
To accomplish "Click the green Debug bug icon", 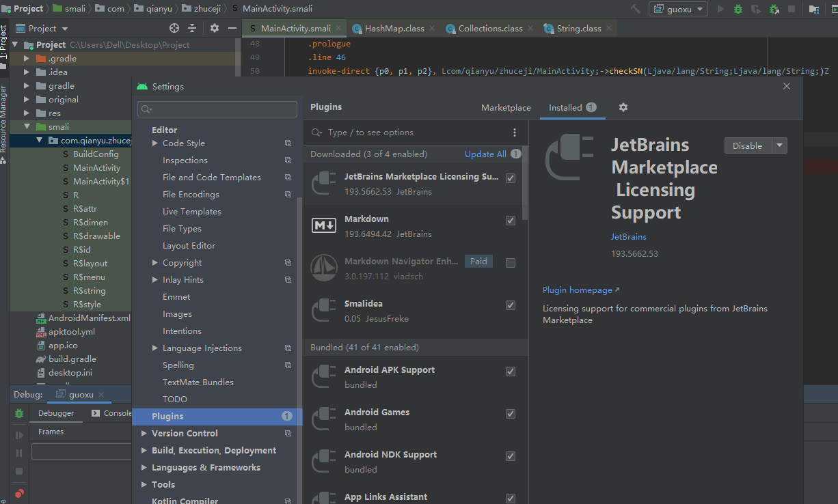I will [x=738, y=9].
